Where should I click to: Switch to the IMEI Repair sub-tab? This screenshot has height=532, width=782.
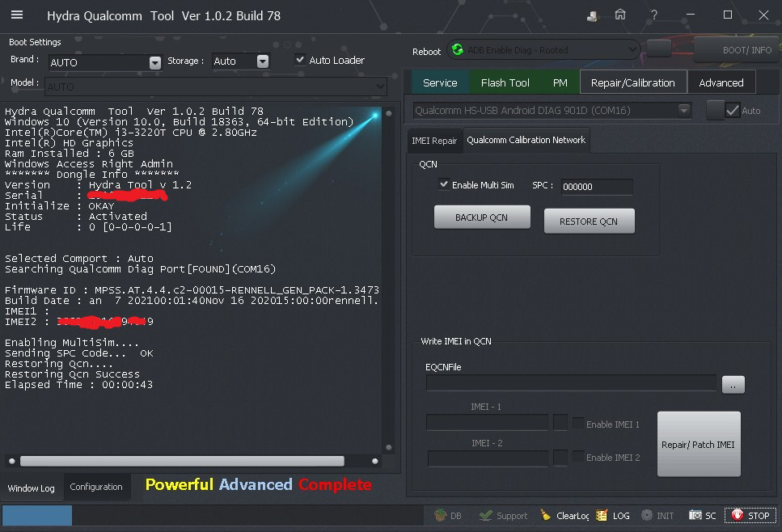click(x=434, y=141)
